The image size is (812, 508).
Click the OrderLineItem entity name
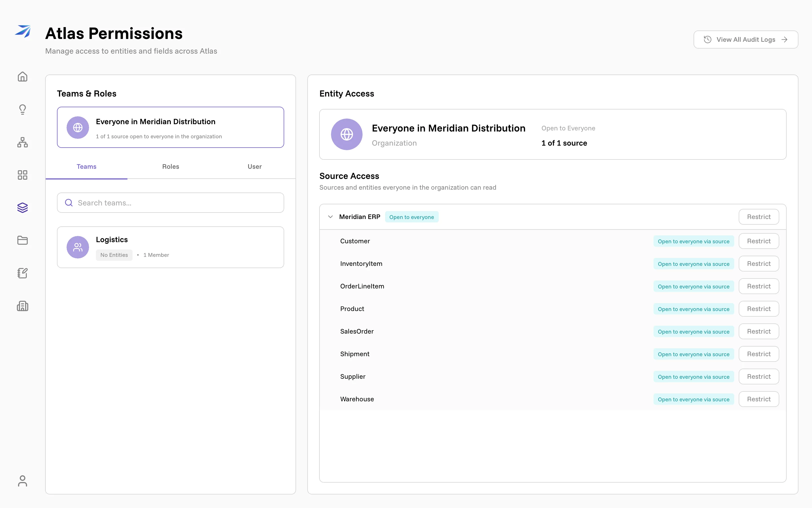362,286
